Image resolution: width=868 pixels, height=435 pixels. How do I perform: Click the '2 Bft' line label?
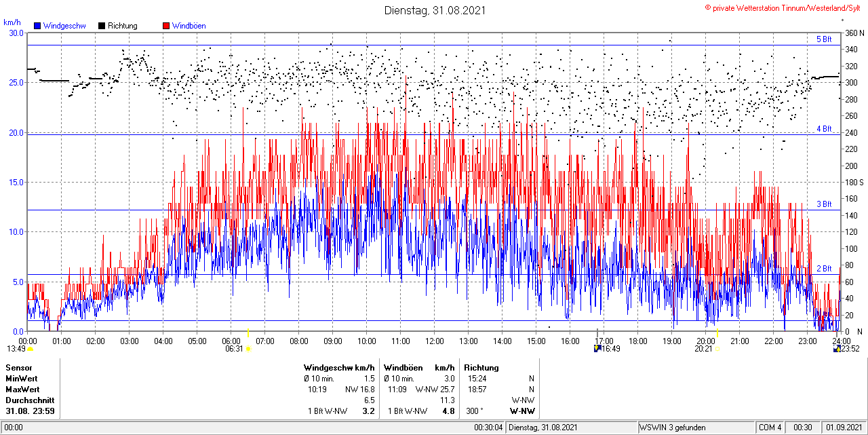(824, 269)
